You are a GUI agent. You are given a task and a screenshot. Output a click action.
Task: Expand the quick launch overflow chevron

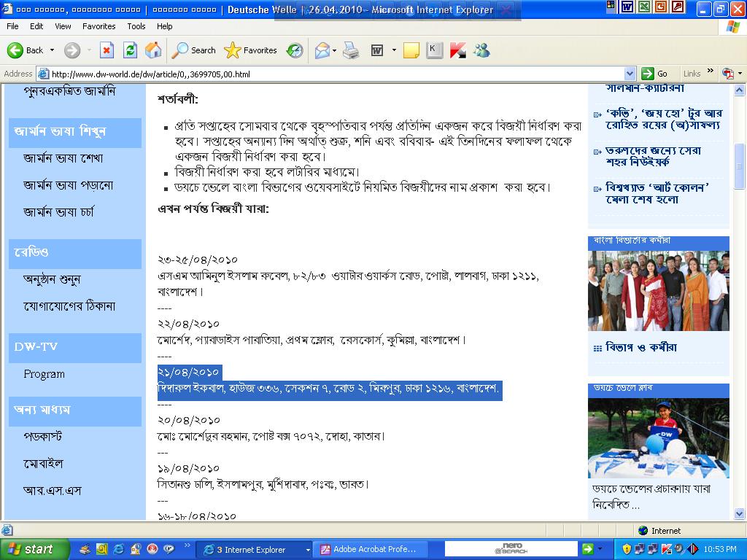point(187,545)
